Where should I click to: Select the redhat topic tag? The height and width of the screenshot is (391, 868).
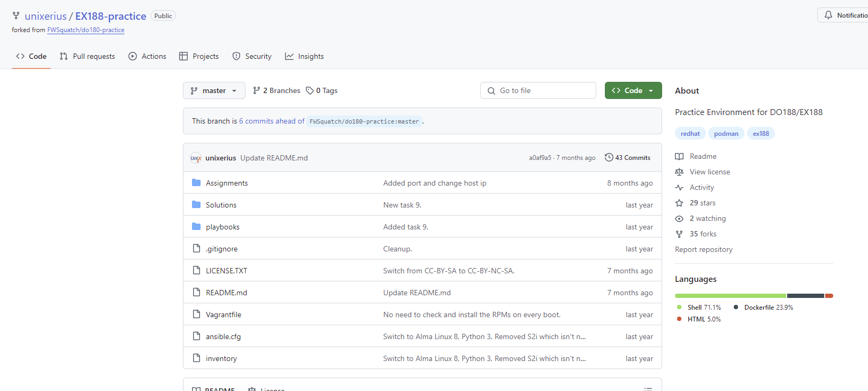(690, 134)
